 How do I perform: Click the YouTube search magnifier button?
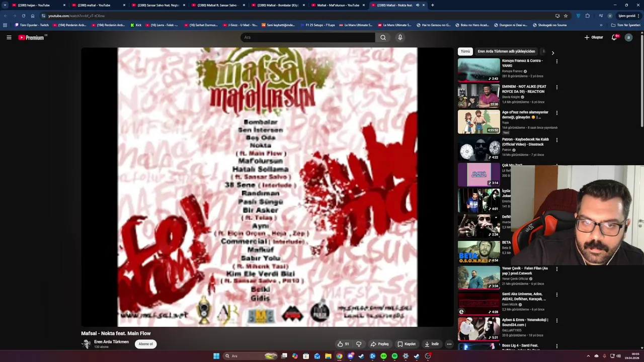pos(383,37)
